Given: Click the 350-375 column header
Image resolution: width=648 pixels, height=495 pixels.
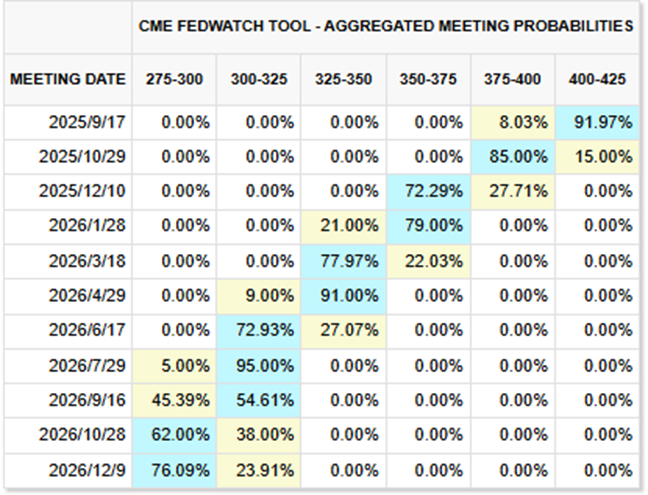Looking at the screenshot, I should point(427,80).
